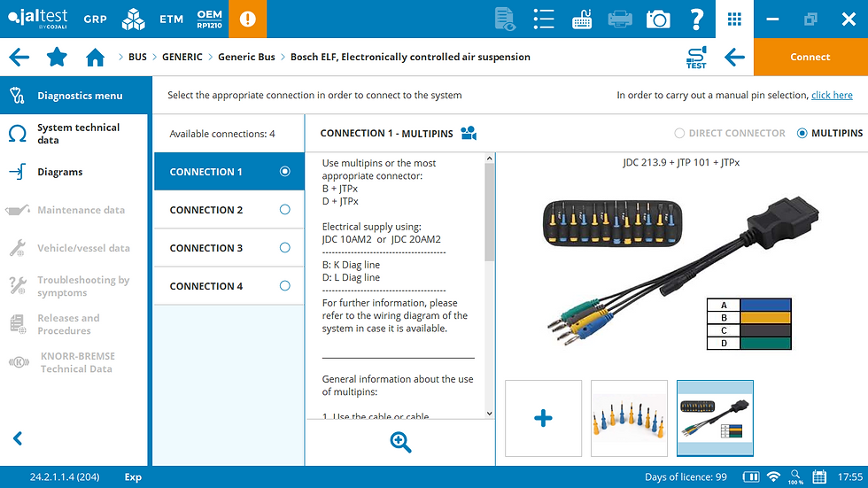868x488 pixels.
Task: Open Releases and Procedures
Action: (x=74, y=325)
